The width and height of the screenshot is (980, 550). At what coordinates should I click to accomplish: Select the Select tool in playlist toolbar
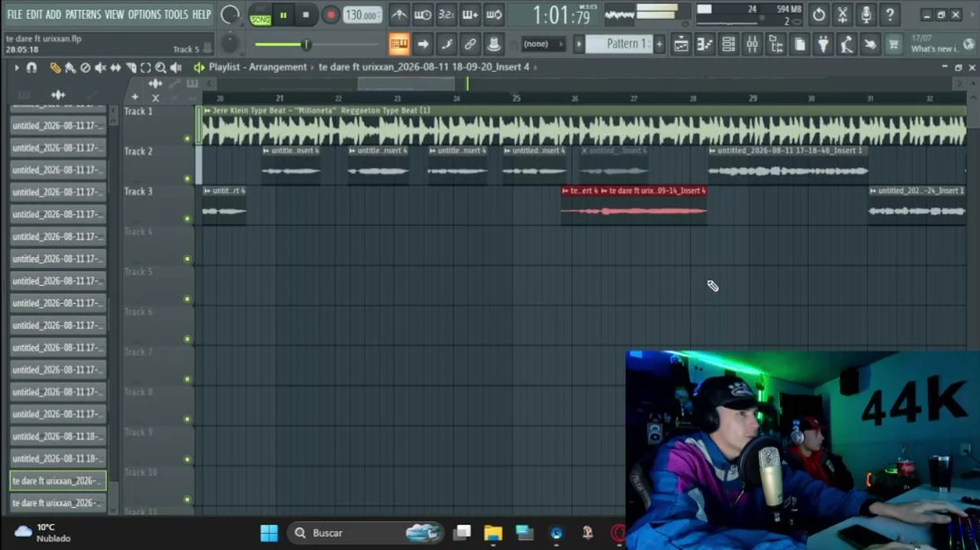(145, 68)
